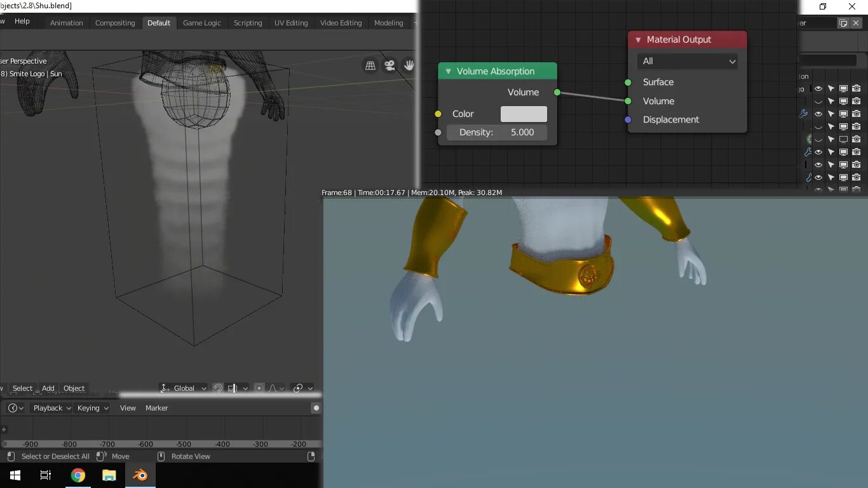Select the Default workspace tab

click(x=159, y=23)
